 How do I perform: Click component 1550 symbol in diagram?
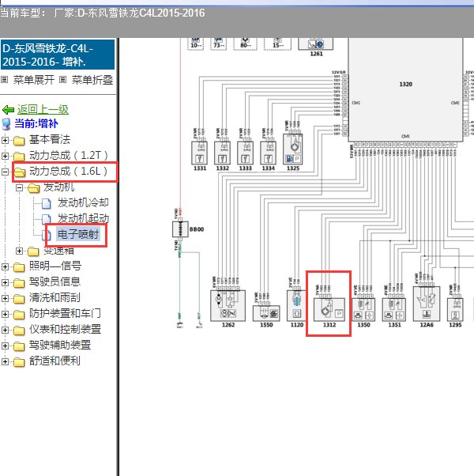[266, 313]
